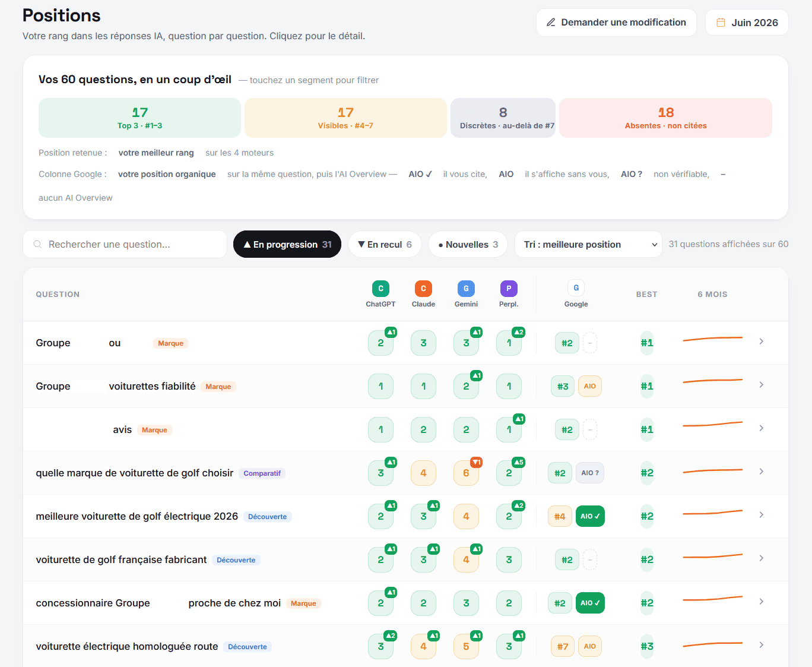Click the Gemini rank 6 badge in quelle marque row
The width and height of the screenshot is (812, 667).
466,473
